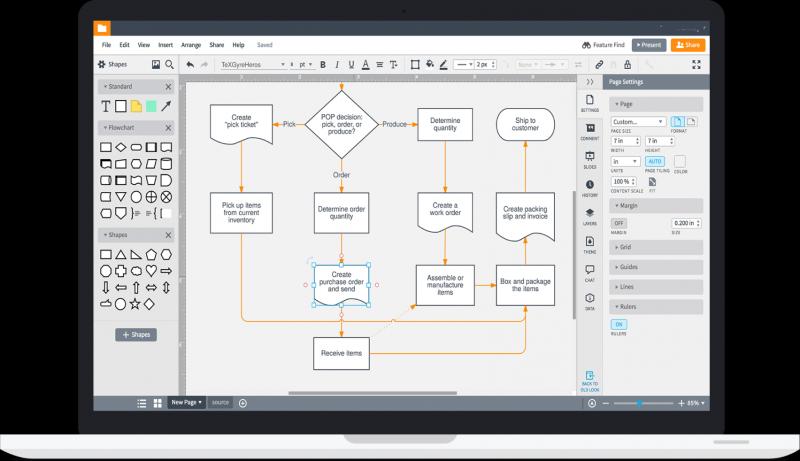Image resolution: width=800 pixels, height=461 pixels.
Task: Select the Text tool in Standard shapes
Action: (x=106, y=106)
